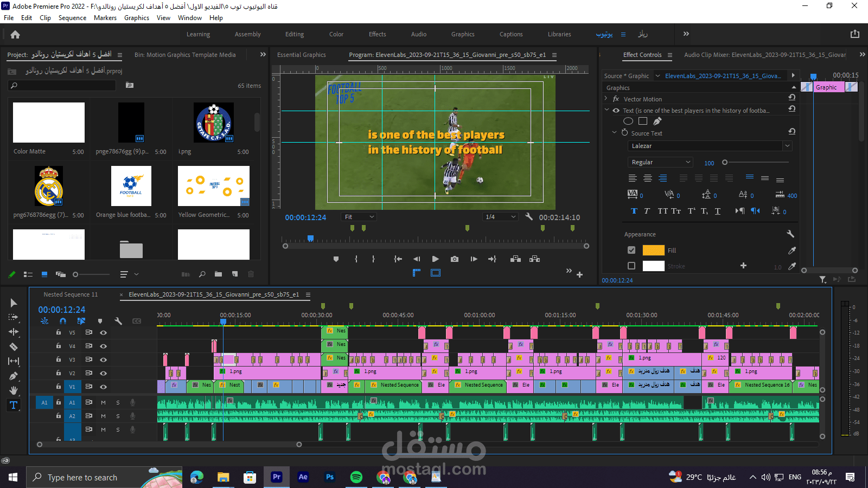This screenshot has width=868, height=488.
Task: Click the Export Frame camera icon
Action: tap(455, 259)
